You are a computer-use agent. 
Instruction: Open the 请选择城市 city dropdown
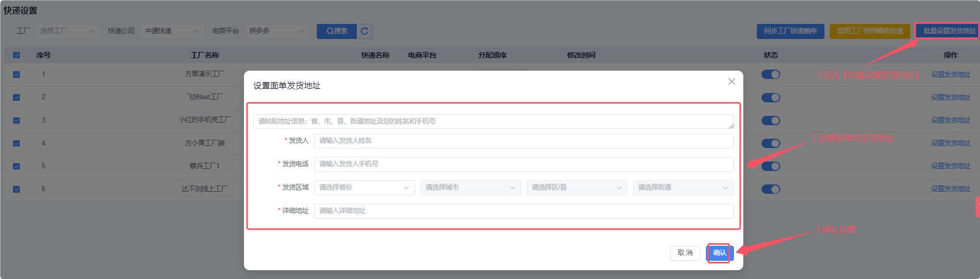(x=471, y=188)
